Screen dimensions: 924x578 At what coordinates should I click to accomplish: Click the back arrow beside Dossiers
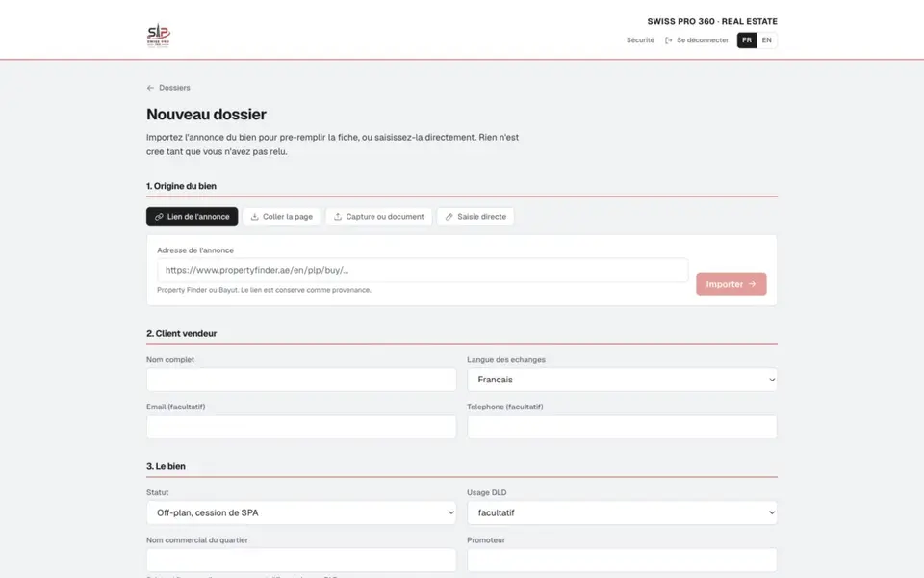(x=150, y=88)
